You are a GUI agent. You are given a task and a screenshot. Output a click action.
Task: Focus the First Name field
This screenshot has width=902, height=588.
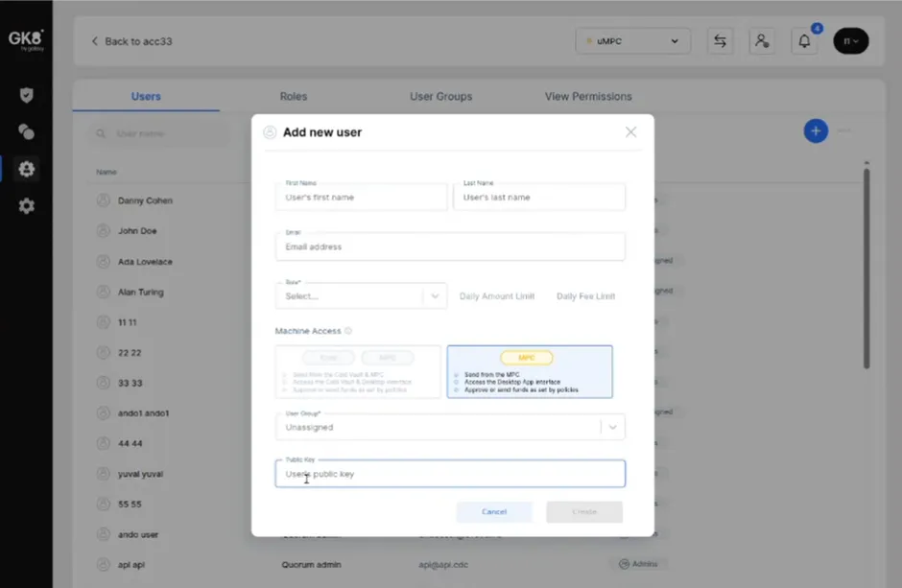pyautogui.click(x=361, y=198)
